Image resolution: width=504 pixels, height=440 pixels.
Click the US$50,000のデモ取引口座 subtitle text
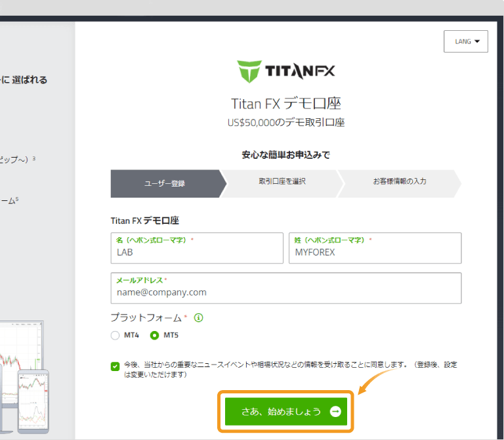click(x=285, y=123)
